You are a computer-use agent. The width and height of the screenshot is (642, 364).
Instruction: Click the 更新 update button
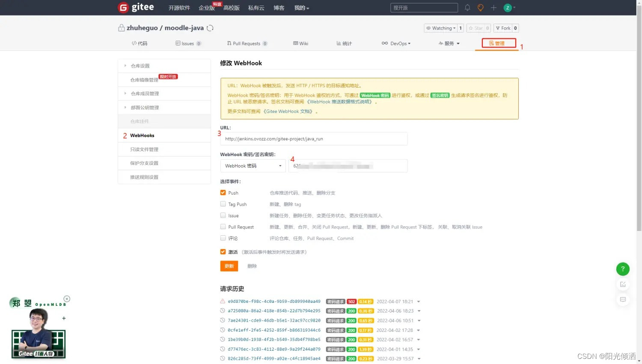[x=229, y=266]
